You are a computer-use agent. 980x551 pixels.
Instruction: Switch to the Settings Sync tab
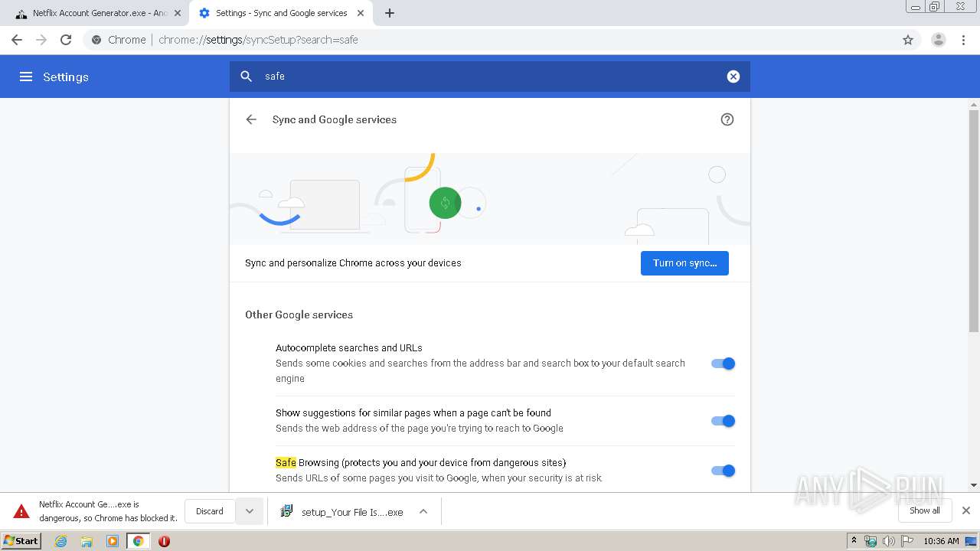pyautogui.click(x=281, y=13)
